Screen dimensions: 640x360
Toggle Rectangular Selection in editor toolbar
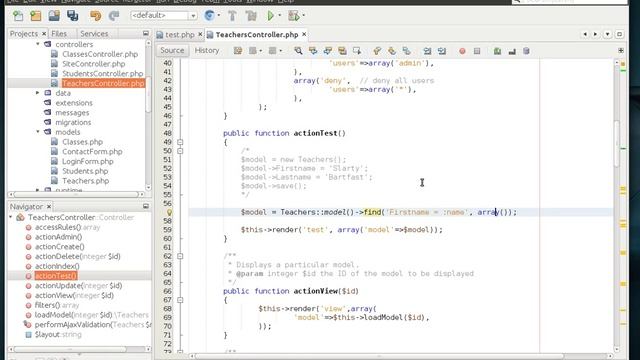point(357,51)
